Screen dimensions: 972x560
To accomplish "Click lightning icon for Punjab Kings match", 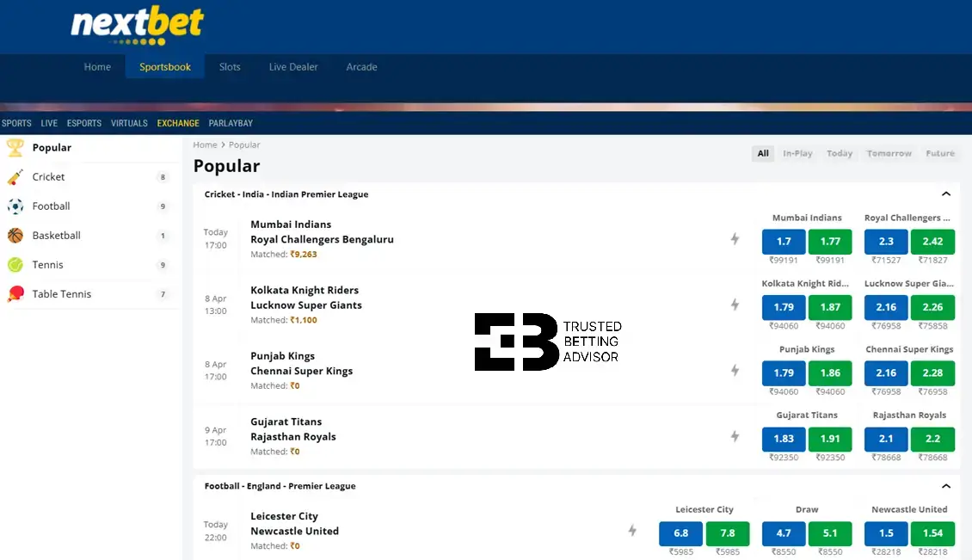I will point(735,370).
